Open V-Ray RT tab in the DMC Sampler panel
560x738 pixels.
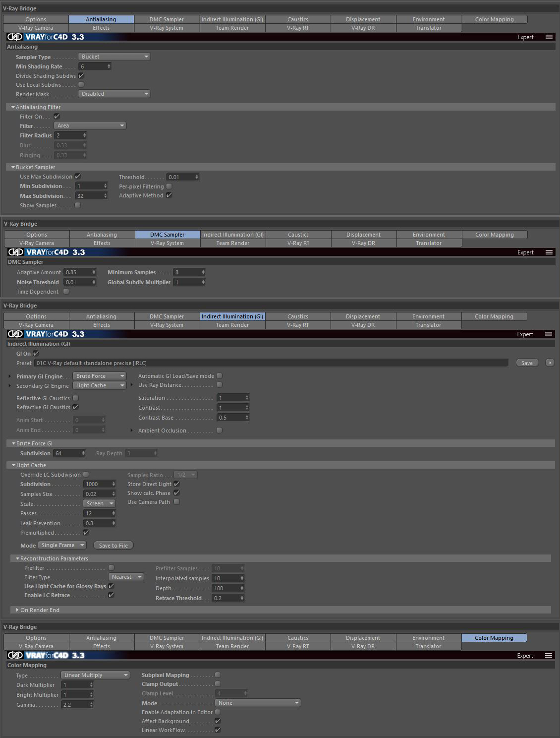298,243
